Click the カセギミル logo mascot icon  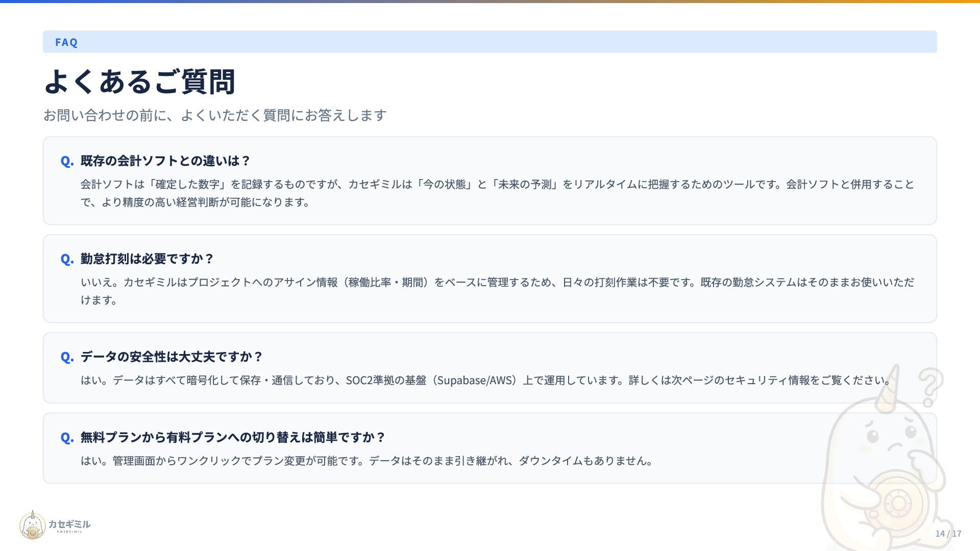click(33, 525)
